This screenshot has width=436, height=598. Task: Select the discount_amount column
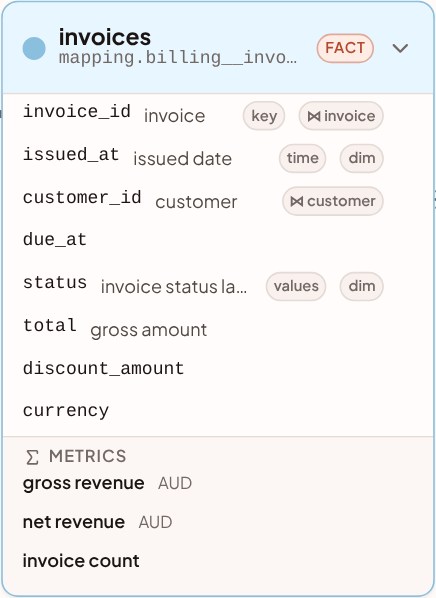click(103, 368)
